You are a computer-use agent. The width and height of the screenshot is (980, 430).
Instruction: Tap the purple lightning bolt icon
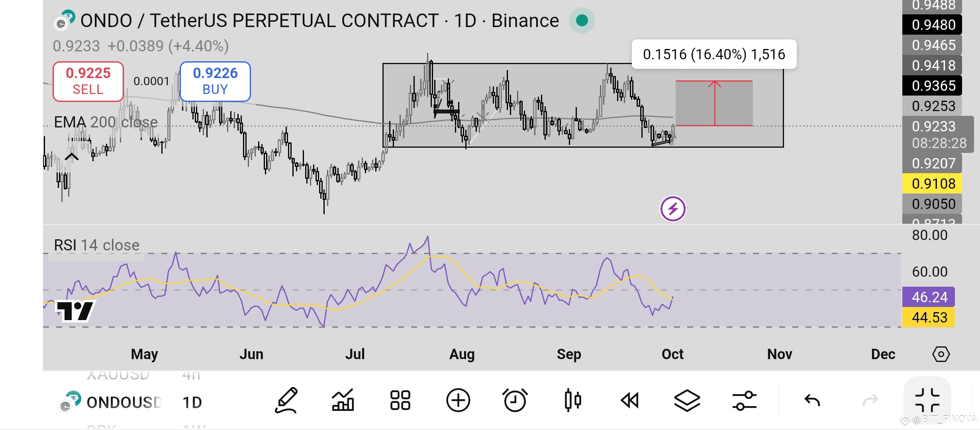point(673,209)
